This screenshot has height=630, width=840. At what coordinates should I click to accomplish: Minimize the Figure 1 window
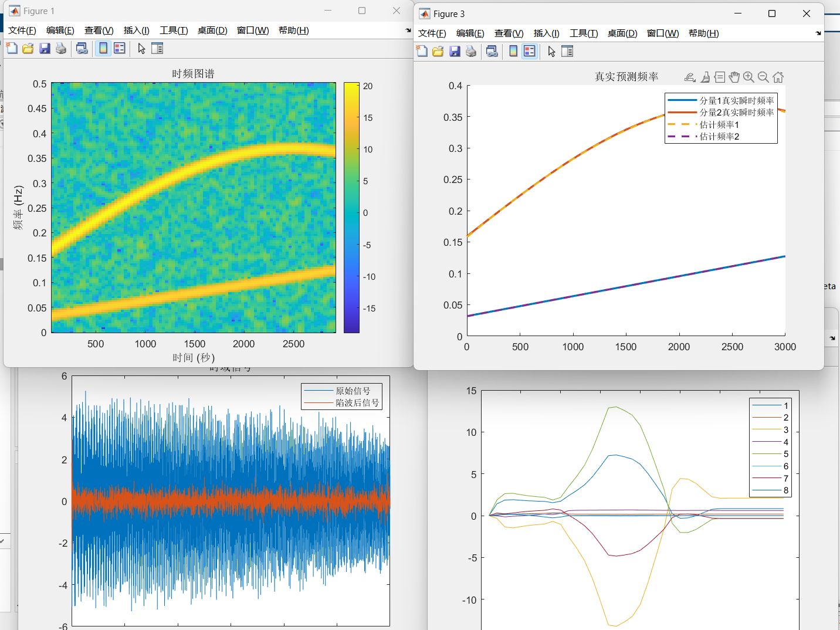(x=328, y=11)
